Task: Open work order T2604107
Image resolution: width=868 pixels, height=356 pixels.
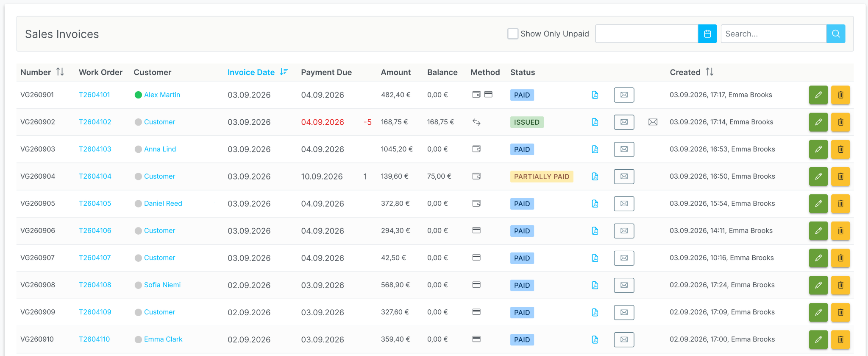Action: tap(95, 258)
